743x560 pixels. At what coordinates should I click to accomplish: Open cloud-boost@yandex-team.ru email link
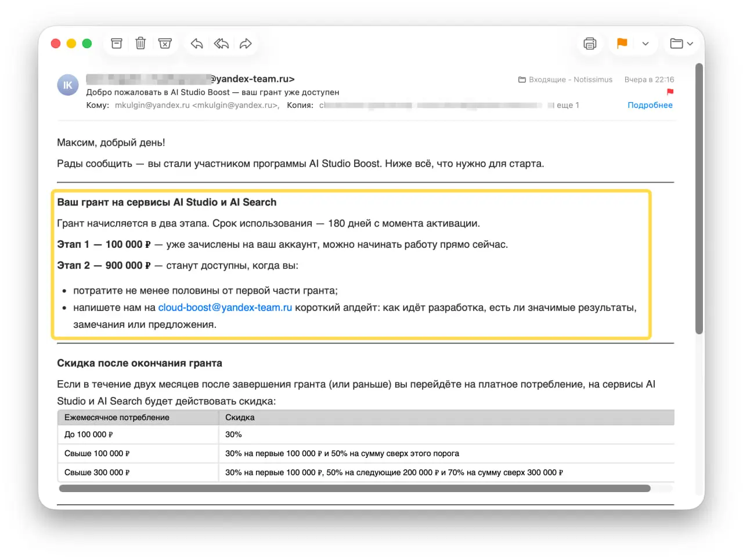pos(225,308)
